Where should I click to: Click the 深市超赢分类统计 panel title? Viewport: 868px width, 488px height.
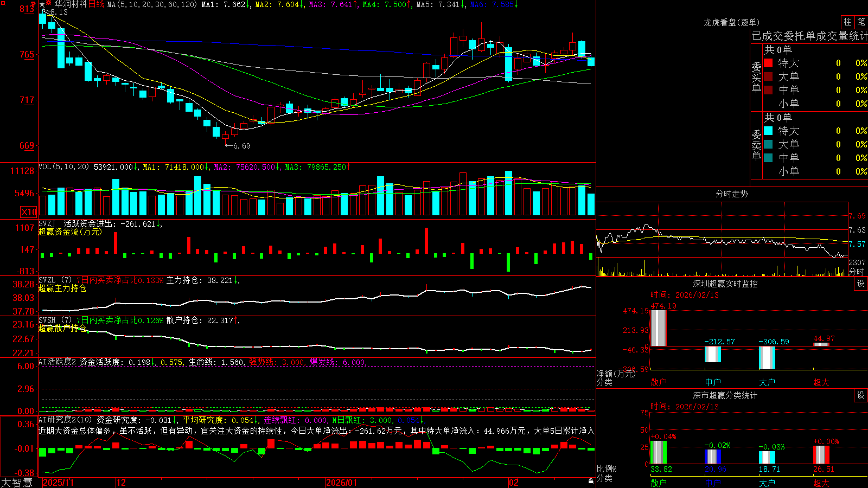click(x=725, y=395)
